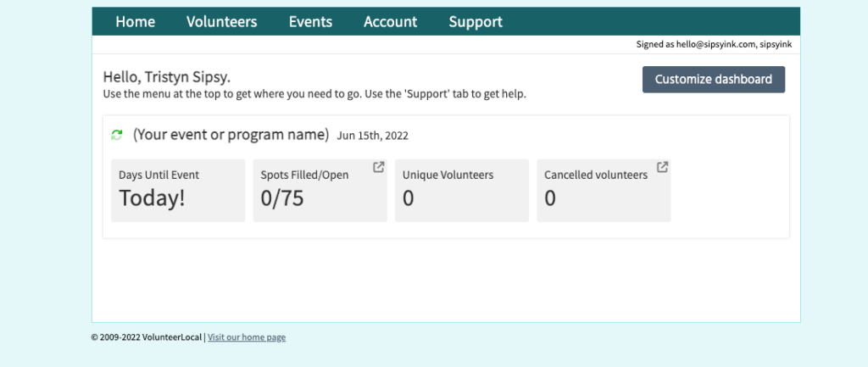The height and width of the screenshot is (367, 868).
Task: Click the signed-in email hello@sipsyink.com text
Action: click(715, 45)
